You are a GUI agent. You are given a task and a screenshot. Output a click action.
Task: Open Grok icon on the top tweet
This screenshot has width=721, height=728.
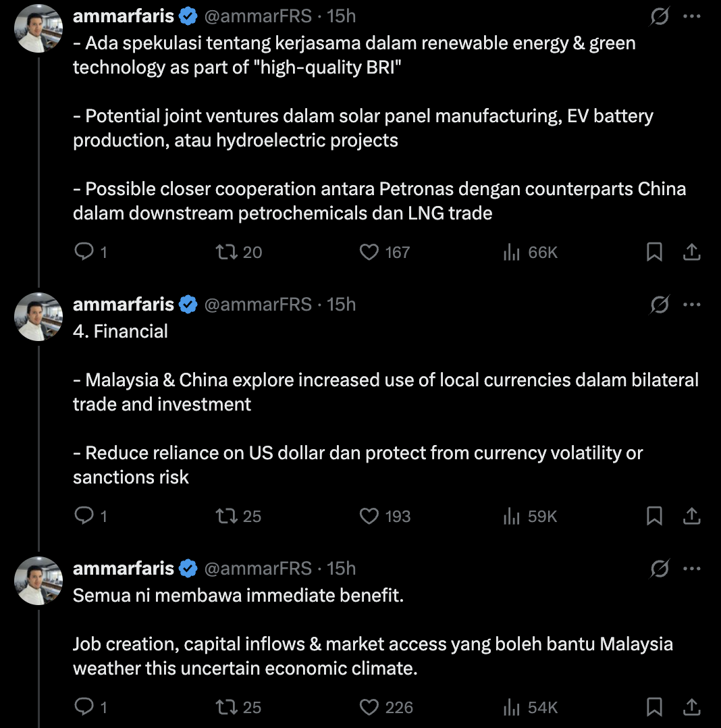pos(660,16)
